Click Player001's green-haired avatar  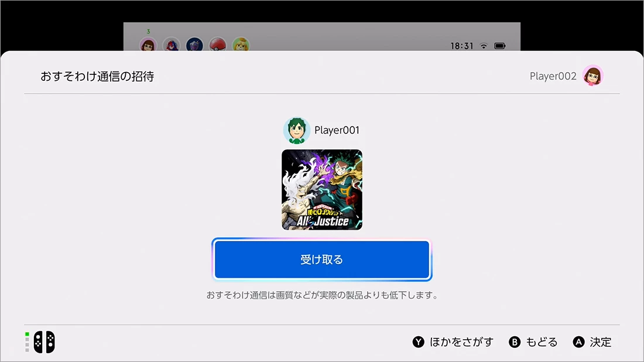pyautogui.click(x=297, y=131)
